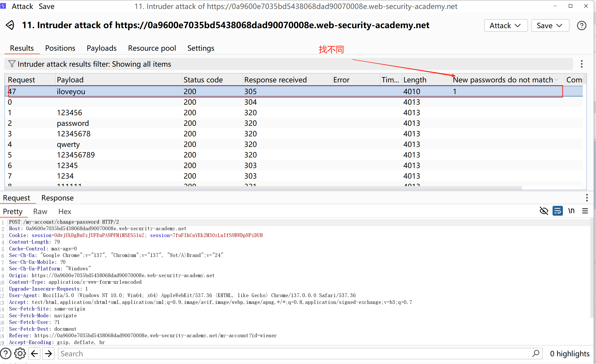Select the Raw view tab
The image size is (596, 364).
click(40, 211)
